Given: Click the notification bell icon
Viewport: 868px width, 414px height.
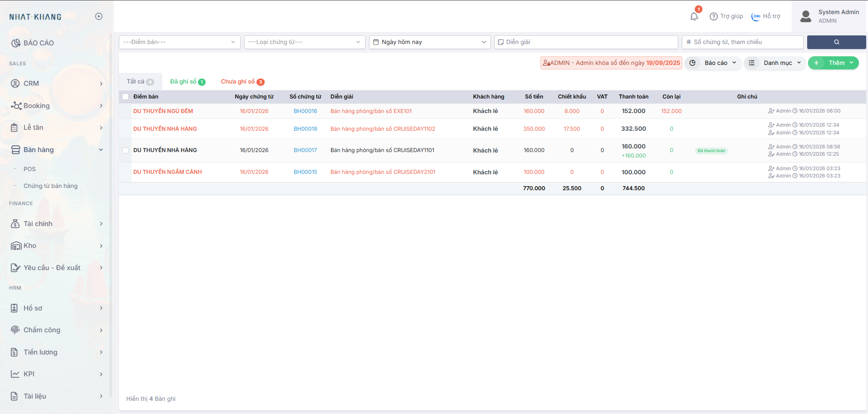Looking at the screenshot, I should [694, 17].
